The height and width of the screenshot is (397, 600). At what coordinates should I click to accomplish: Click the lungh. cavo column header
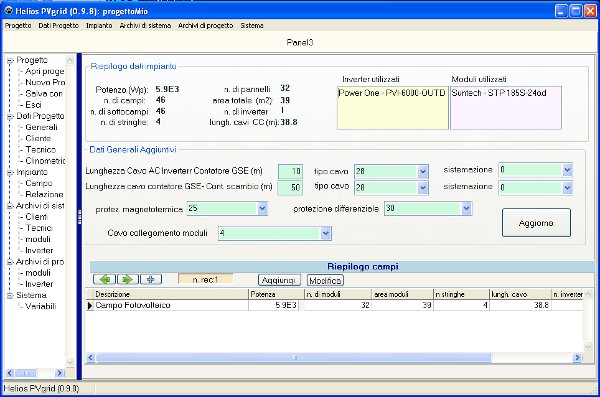(x=520, y=294)
